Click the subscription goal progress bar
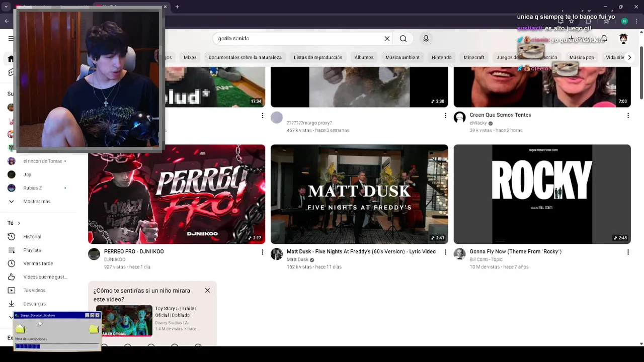 click(x=57, y=346)
